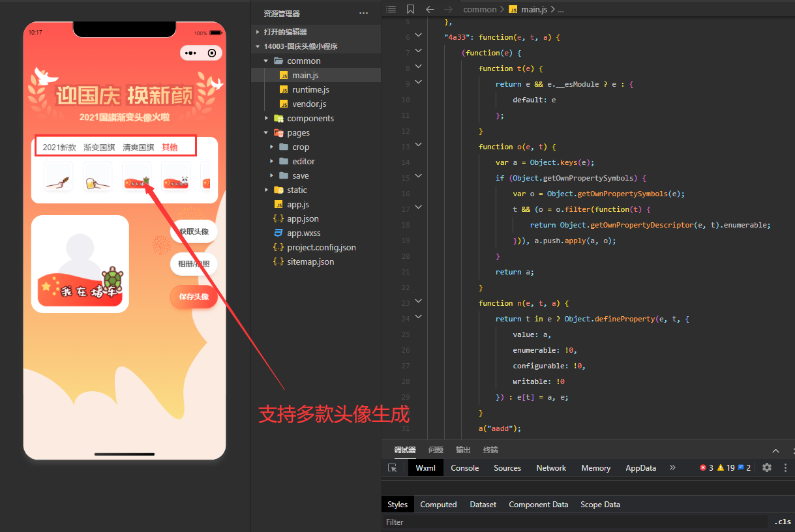Switch to the 输出 panel tab

[463, 450]
